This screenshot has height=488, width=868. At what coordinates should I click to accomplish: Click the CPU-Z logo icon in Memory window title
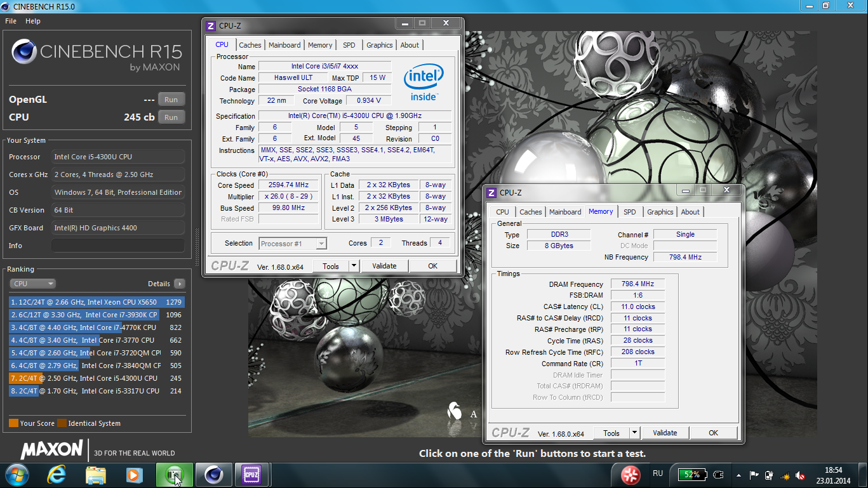click(x=491, y=192)
